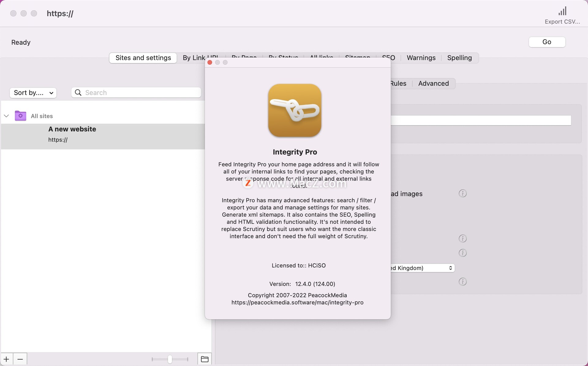
Task: Click the folder icon in the bottom toolbar
Action: tap(204, 359)
